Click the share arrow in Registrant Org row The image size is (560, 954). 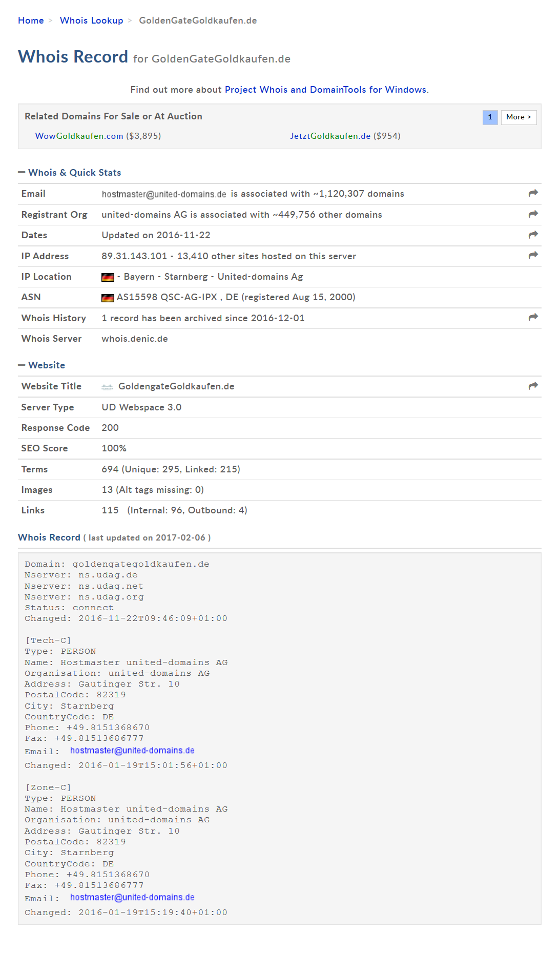(533, 214)
